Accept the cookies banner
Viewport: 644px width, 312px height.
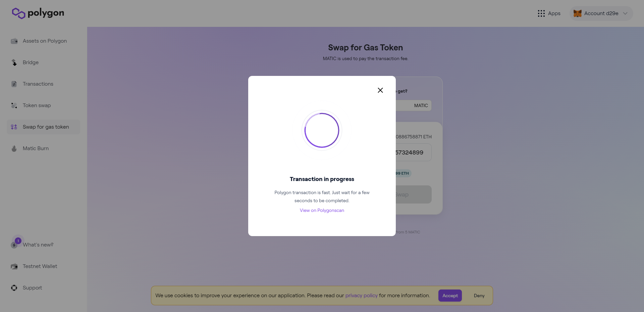pos(450,296)
